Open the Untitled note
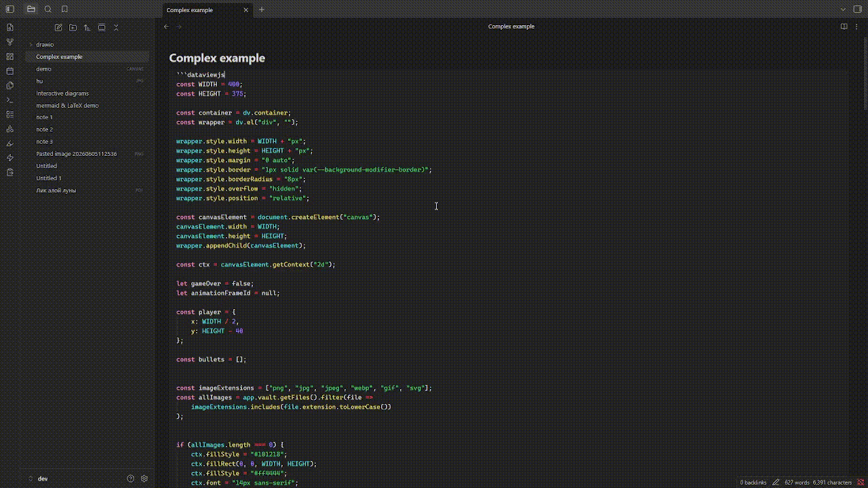868x488 pixels. 87,166
